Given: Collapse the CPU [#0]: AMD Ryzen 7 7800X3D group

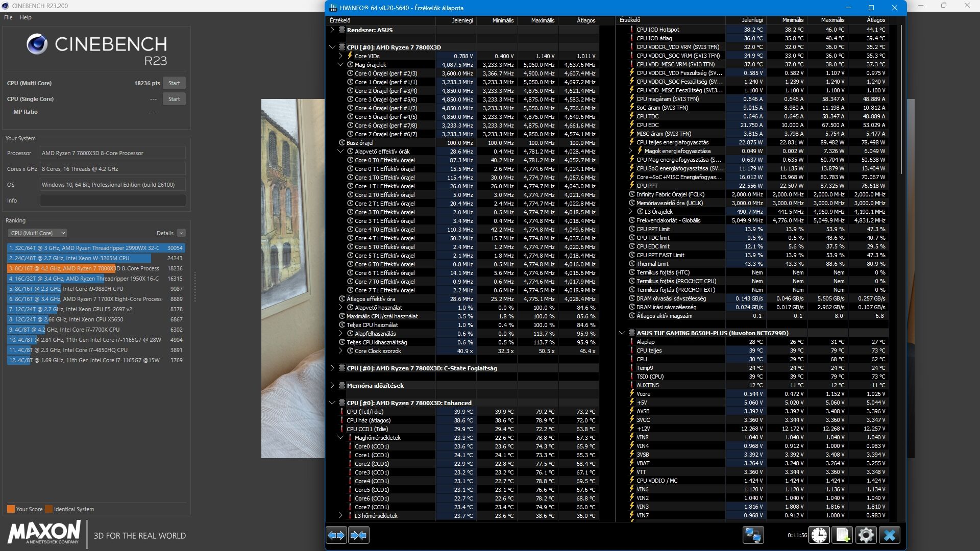Looking at the screenshot, I should (x=332, y=47).
